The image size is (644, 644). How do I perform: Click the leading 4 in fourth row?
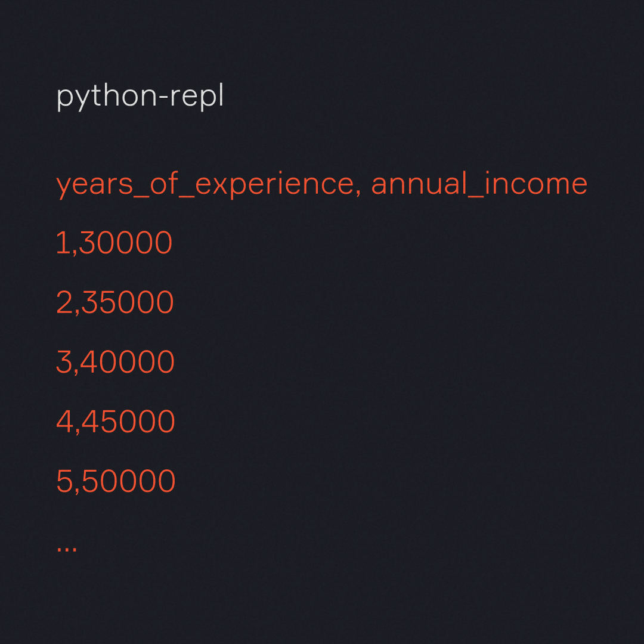click(x=65, y=421)
